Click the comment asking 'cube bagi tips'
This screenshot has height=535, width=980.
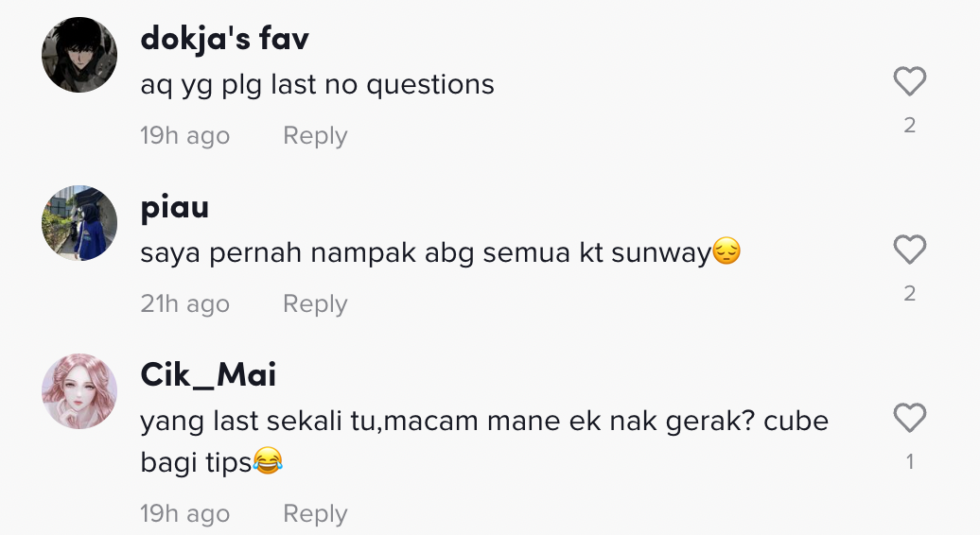pos(483,441)
